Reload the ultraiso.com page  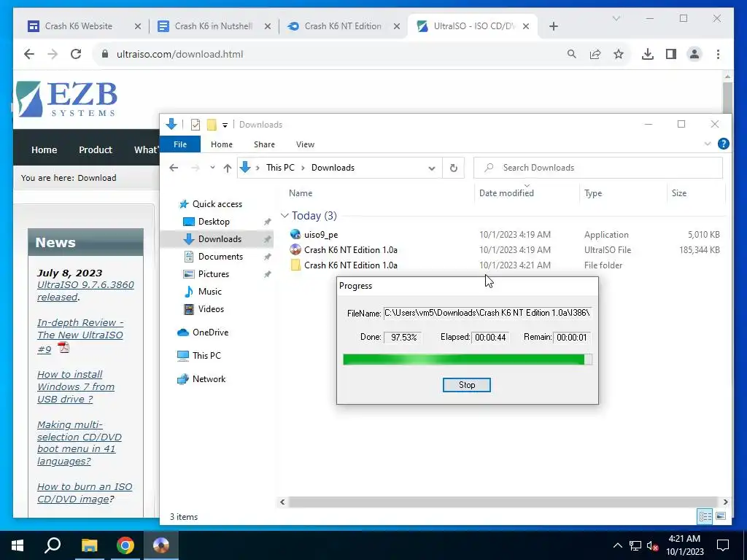[x=76, y=54]
